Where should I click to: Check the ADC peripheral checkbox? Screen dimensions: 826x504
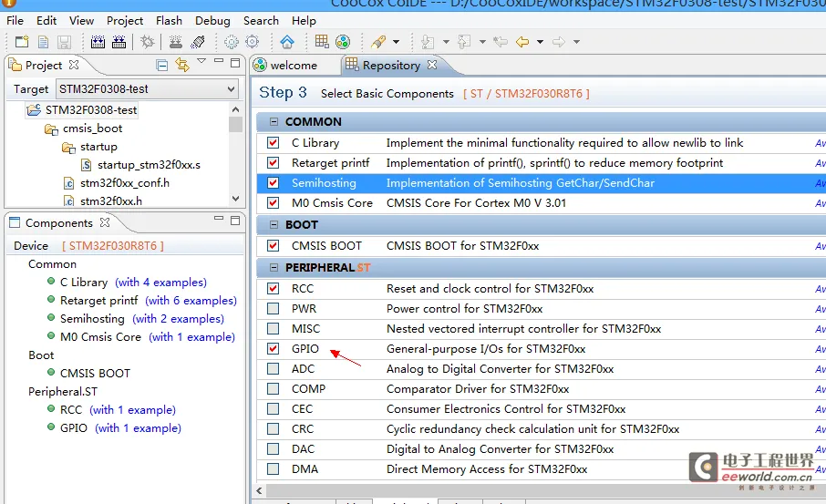(x=273, y=368)
